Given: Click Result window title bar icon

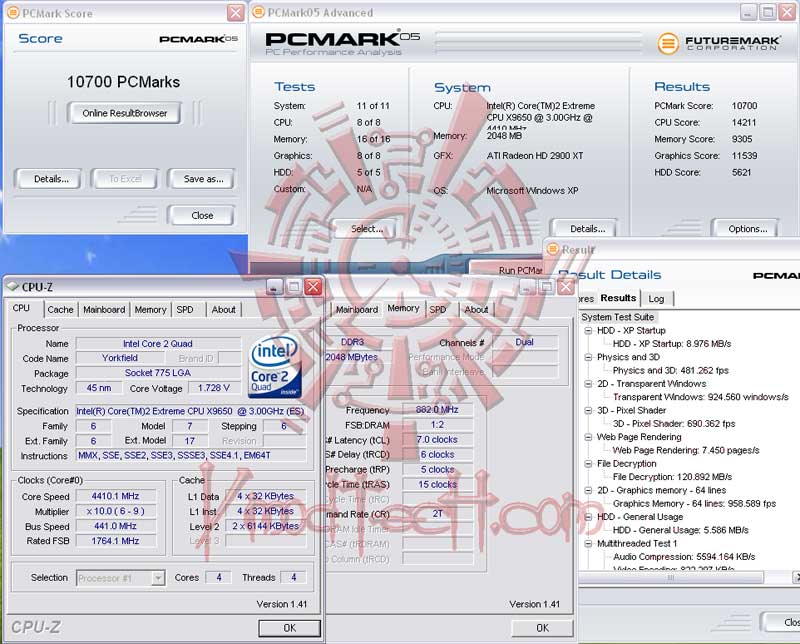Looking at the screenshot, I should tap(553, 249).
